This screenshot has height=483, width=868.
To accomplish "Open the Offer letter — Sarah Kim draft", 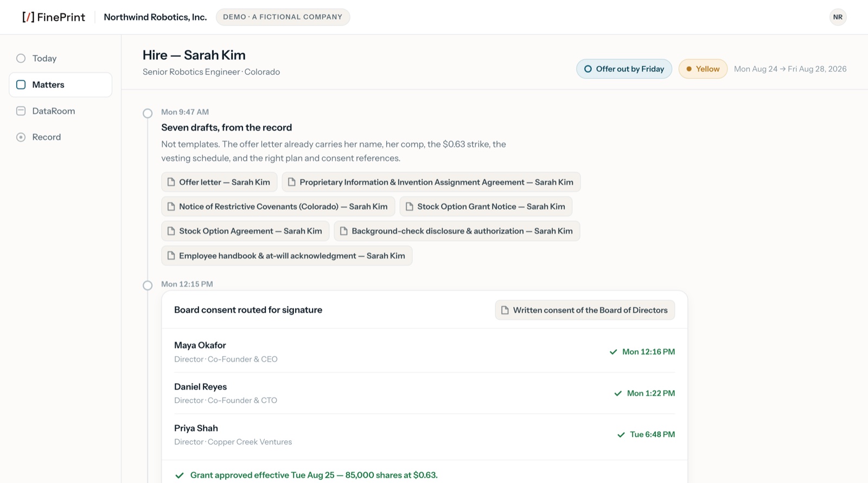I will pos(219,182).
